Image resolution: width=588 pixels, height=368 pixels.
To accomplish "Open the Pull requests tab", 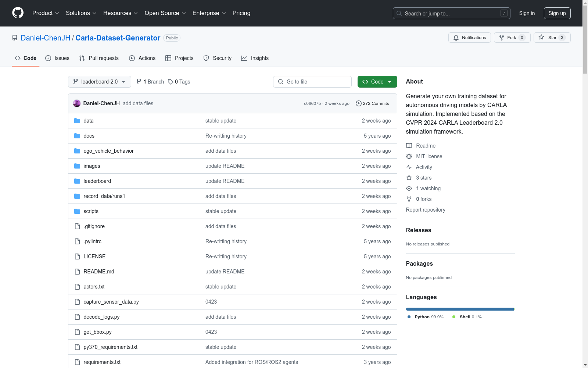I will click(x=99, y=58).
